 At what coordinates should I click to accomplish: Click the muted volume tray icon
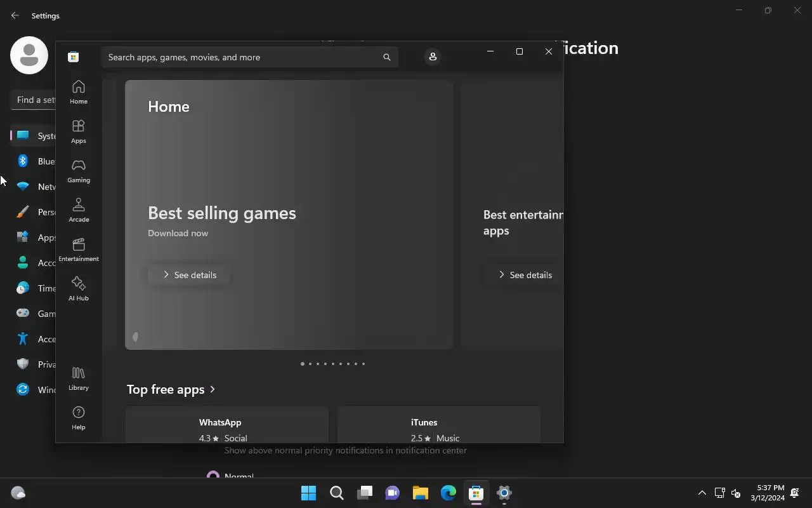(736, 493)
